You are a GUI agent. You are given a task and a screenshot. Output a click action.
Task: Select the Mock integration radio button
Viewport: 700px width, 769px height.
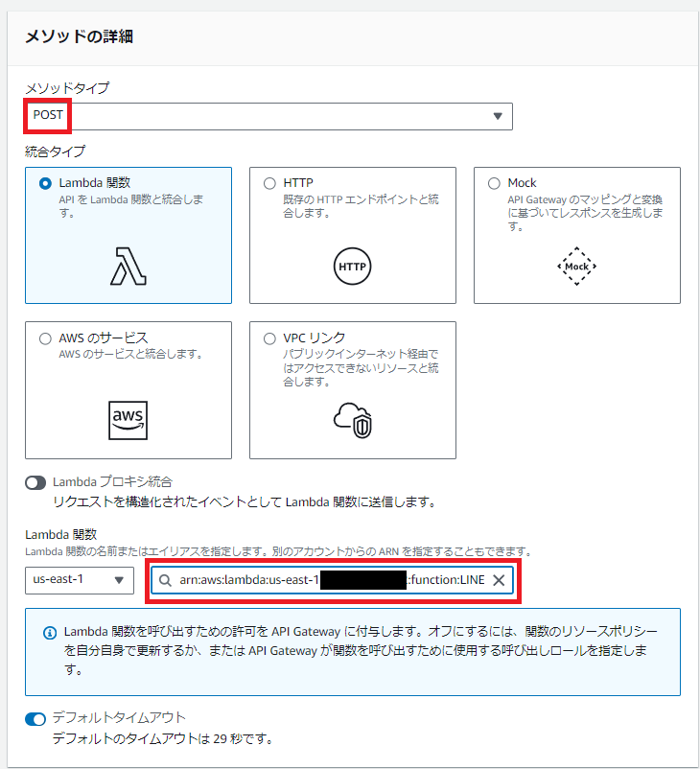click(x=494, y=183)
